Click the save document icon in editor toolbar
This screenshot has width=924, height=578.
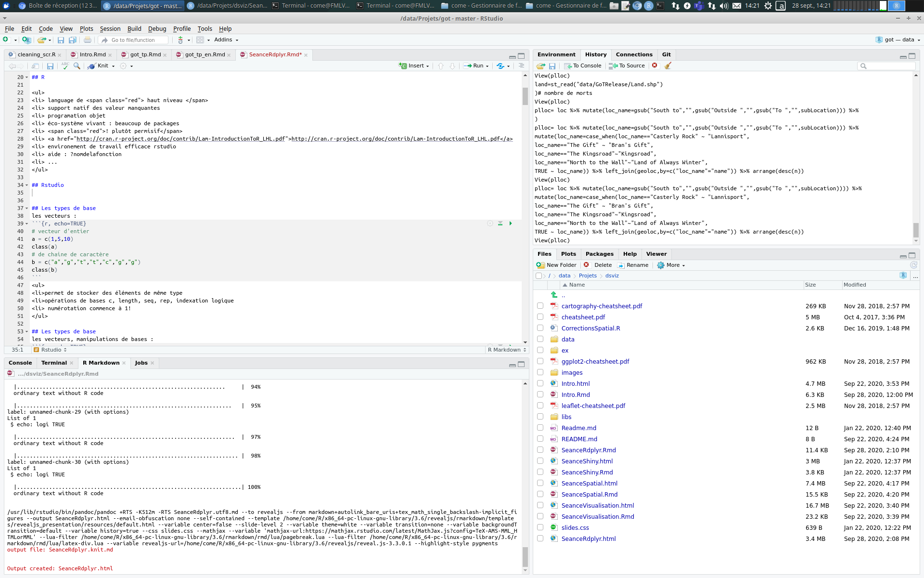(50, 66)
